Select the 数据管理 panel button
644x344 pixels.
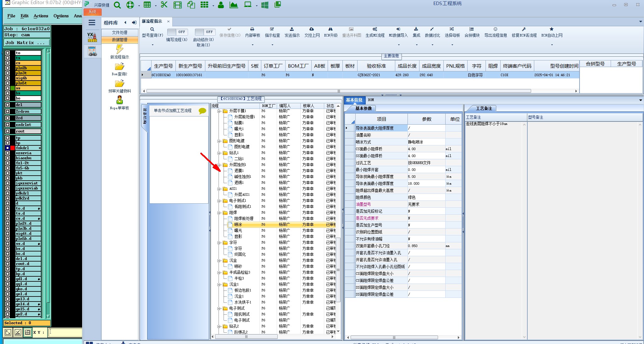point(119,40)
